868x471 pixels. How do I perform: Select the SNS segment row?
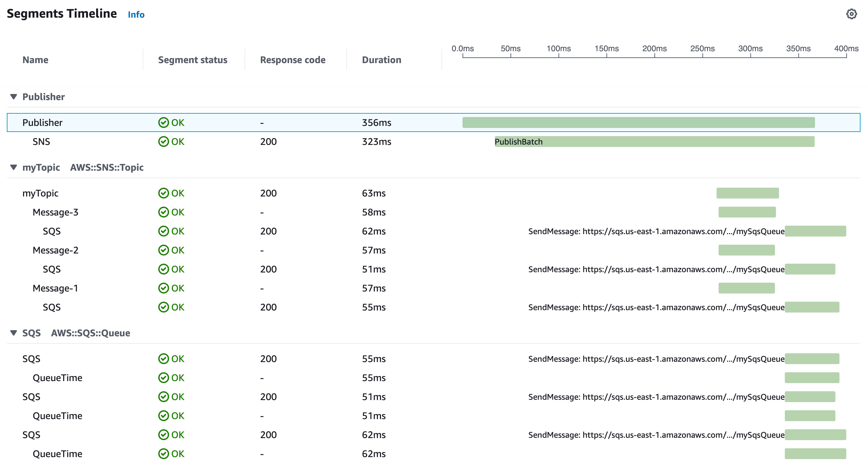click(41, 142)
